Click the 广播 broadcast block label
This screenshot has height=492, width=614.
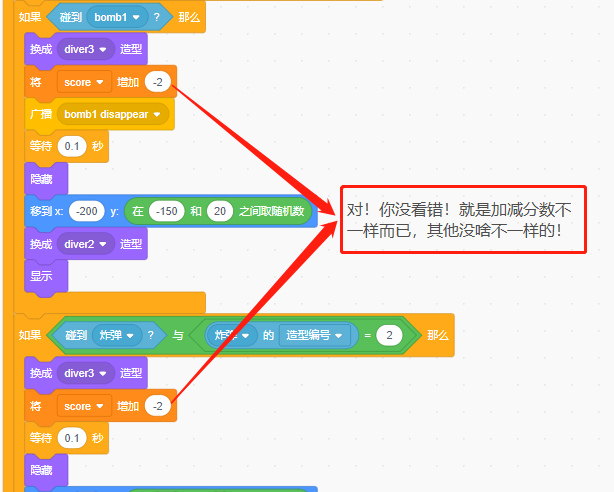coord(41,114)
